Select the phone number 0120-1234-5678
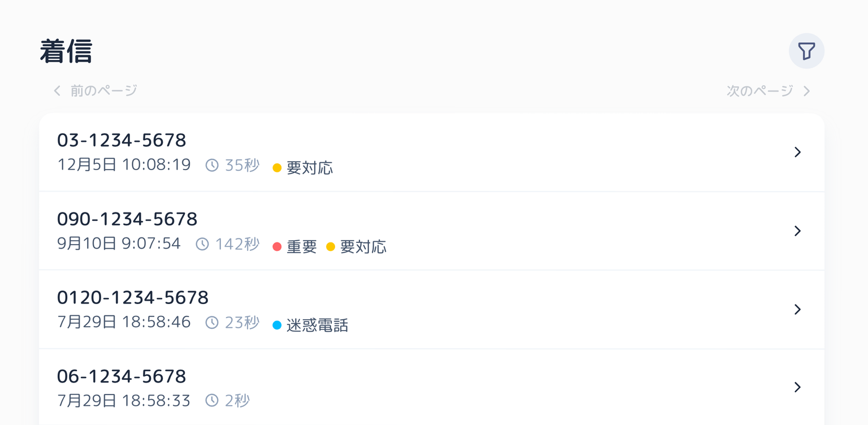 tap(133, 297)
